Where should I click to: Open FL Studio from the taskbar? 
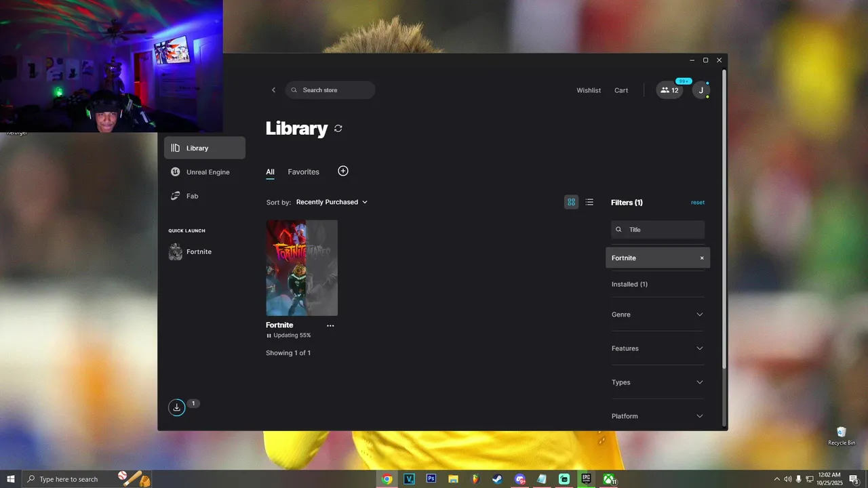pos(475,479)
